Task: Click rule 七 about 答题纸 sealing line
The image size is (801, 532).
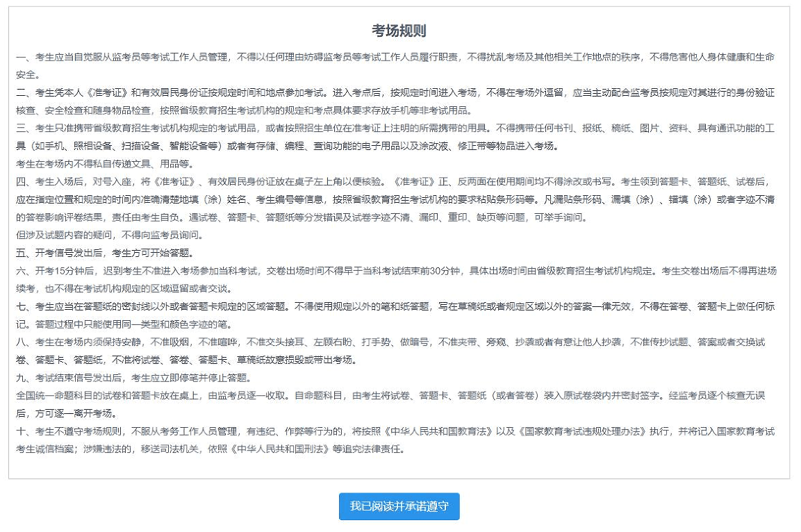Action: point(395,315)
